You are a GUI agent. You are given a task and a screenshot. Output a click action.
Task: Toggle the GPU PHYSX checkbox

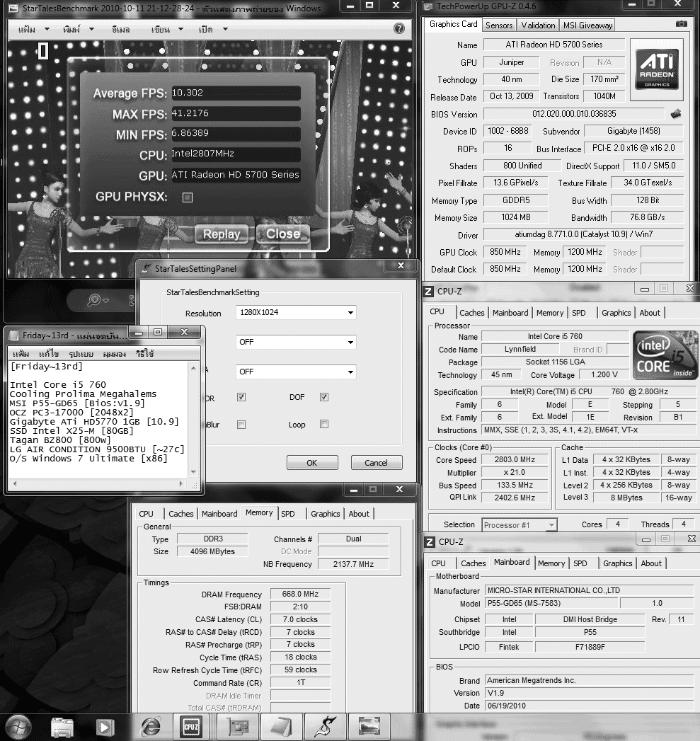click(x=188, y=197)
